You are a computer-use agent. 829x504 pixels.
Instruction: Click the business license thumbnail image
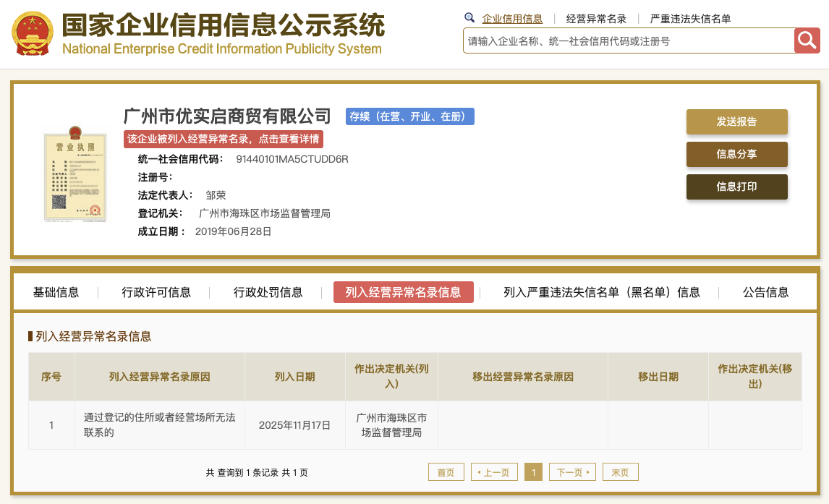click(x=75, y=176)
